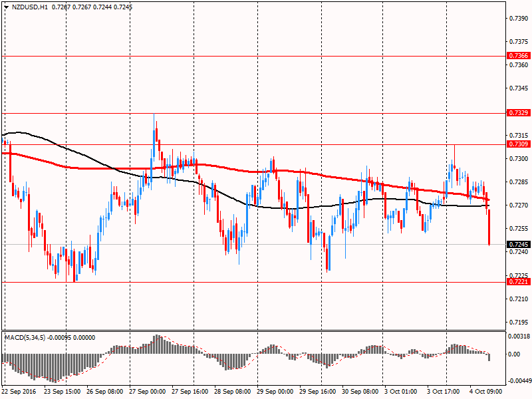Viewport: 532px width, 399px height.
Task: Open the chart dropdown arrow beside NZDUSD,H1
Action: (x=7, y=7)
